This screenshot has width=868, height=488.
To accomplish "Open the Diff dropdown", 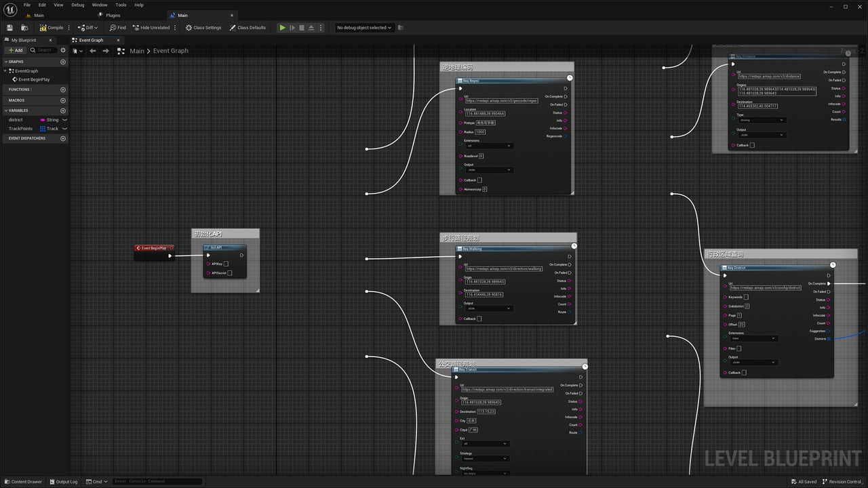I will pyautogui.click(x=88, y=28).
